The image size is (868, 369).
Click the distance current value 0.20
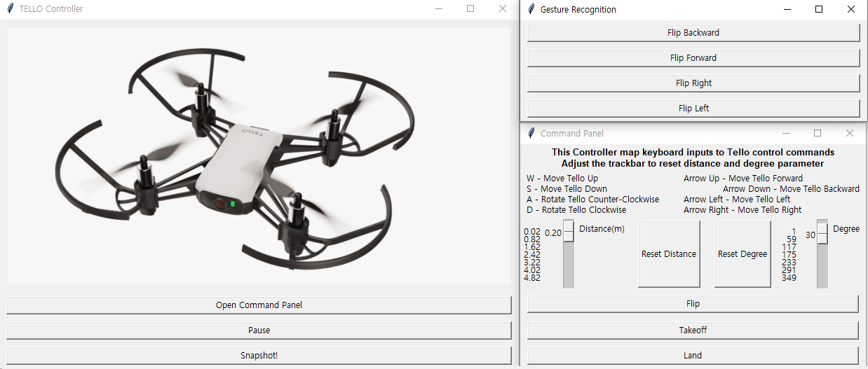tap(553, 233)
